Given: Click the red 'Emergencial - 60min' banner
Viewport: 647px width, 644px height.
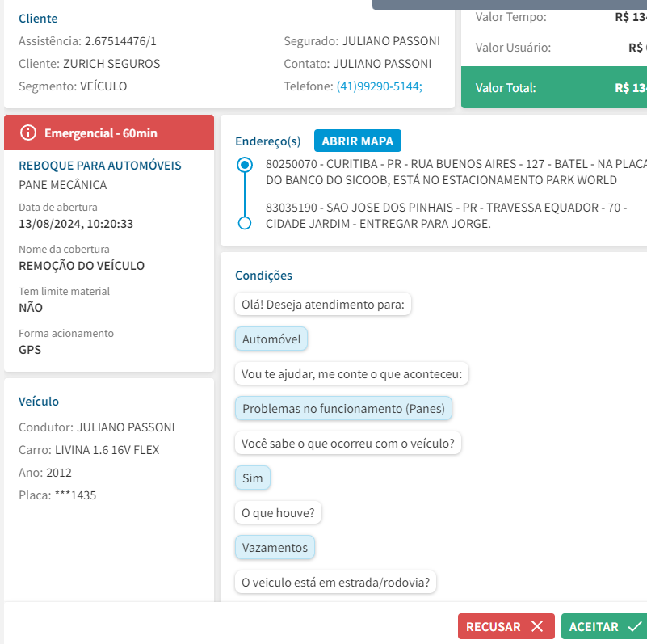Looking at the screenshot, I should pyautogui.click(x=109, y=133).
